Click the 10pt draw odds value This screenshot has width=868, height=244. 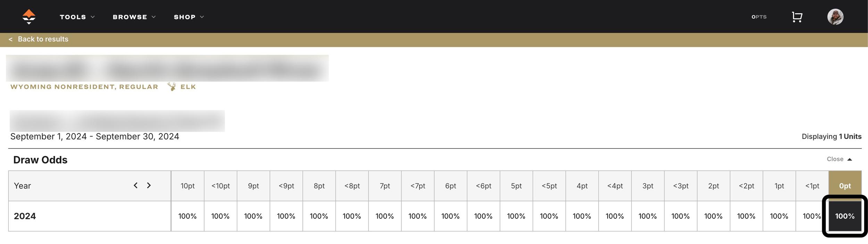[x=187, y=216]
